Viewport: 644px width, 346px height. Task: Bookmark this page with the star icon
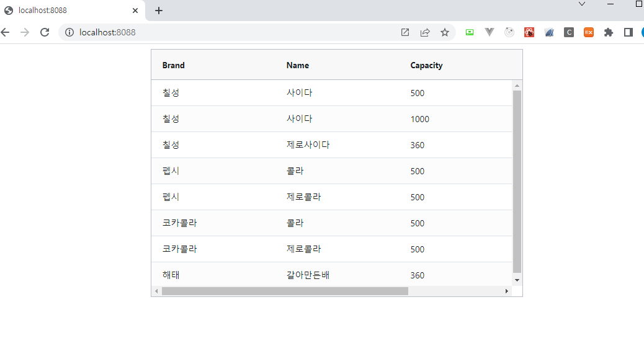click(445, 32)
